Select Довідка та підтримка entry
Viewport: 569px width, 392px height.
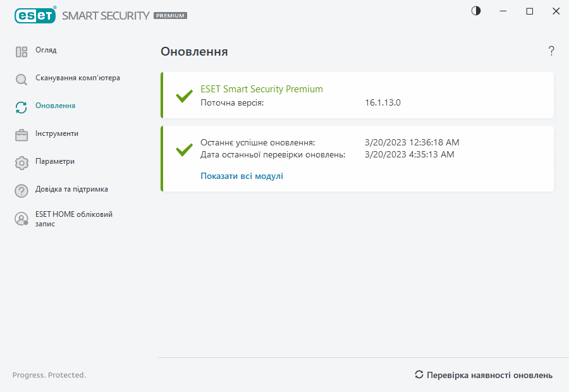click(71, 189)
